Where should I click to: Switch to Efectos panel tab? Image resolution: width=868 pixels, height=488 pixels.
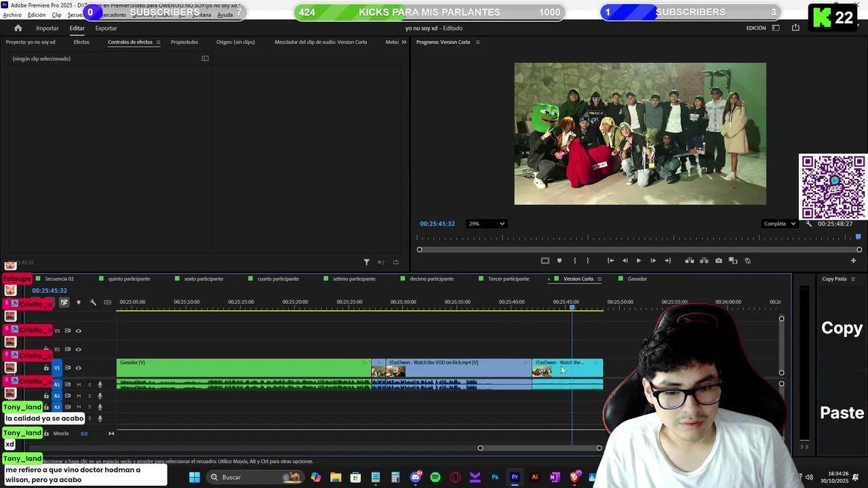[x=81, y=42]
